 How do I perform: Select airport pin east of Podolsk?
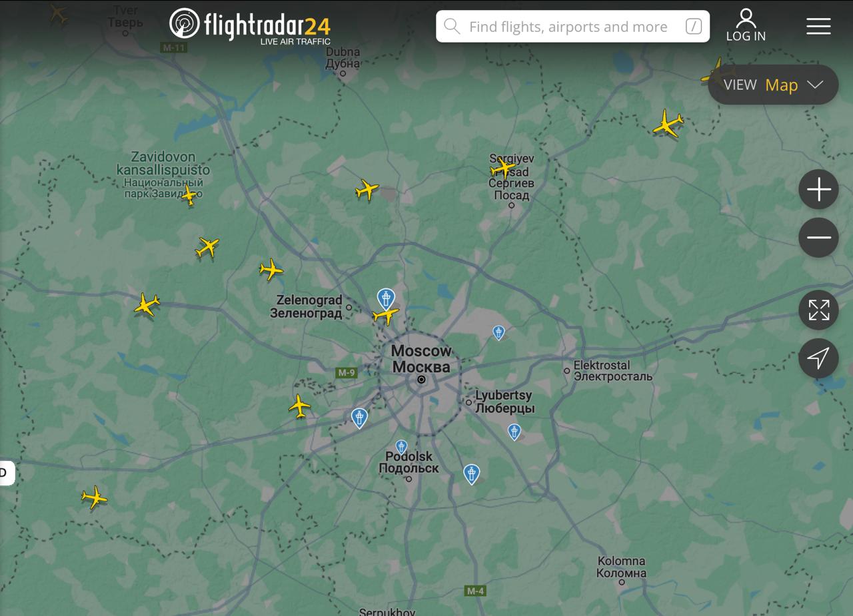coord(471,474)
